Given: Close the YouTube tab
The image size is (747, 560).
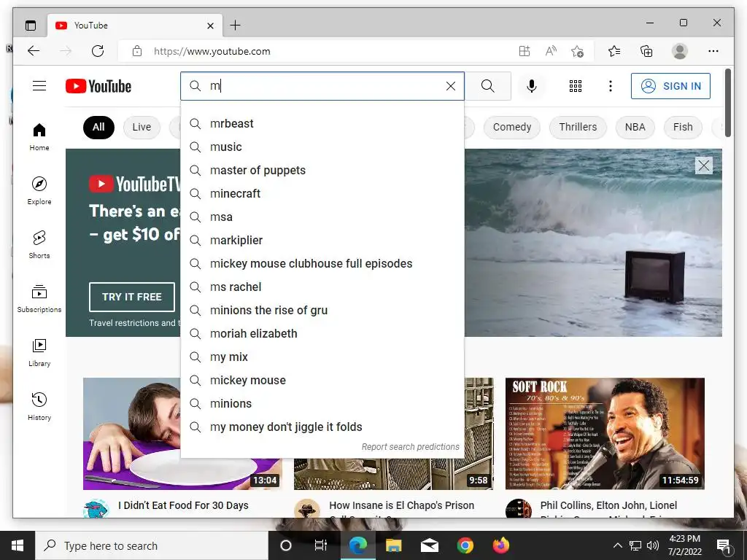Looking at the screenshot, I should [210, 26].
